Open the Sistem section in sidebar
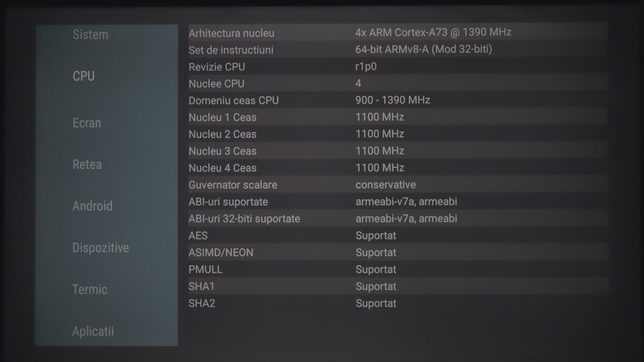Image resolution: width=644 pixels, height=362 pixels. pyautogui.click(x=90, y=35)
